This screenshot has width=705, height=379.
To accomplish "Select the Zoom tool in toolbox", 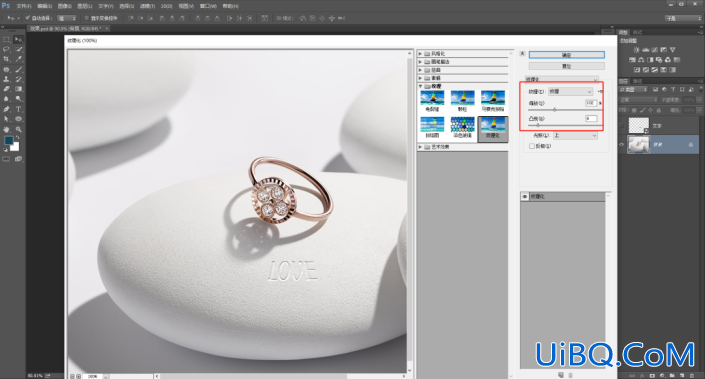I will [18, 129].
